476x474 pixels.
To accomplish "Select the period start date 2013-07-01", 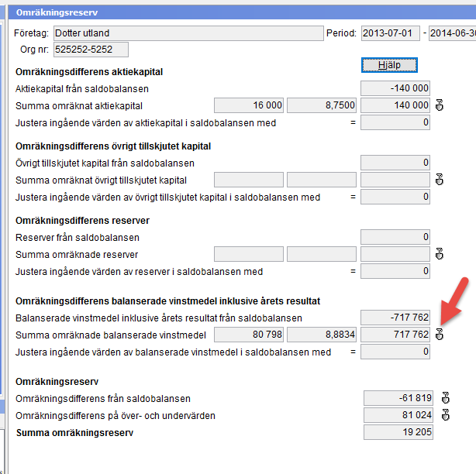I will pos(391,33).
